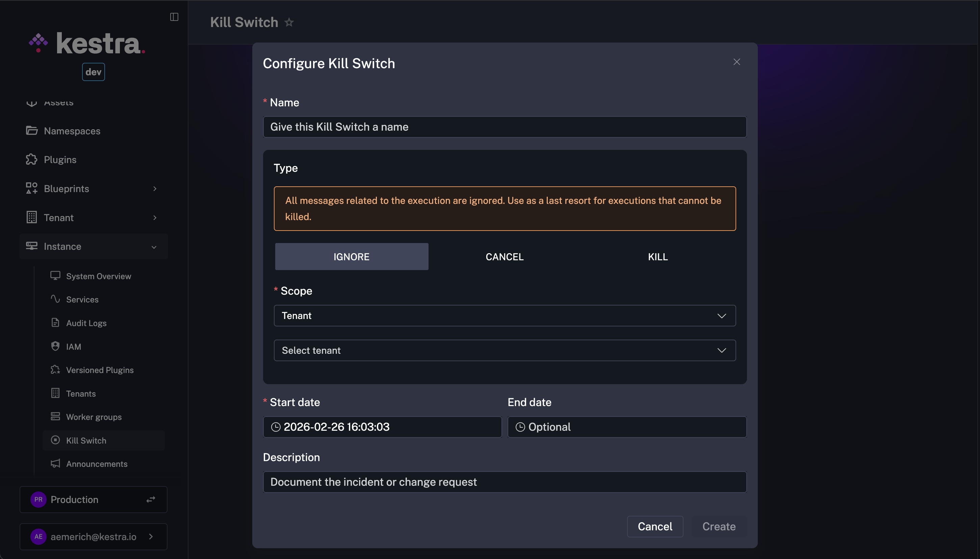Select the CANCEL kill switch type
Viewport: 980px width, 559px height.
(x=504, y=256)
